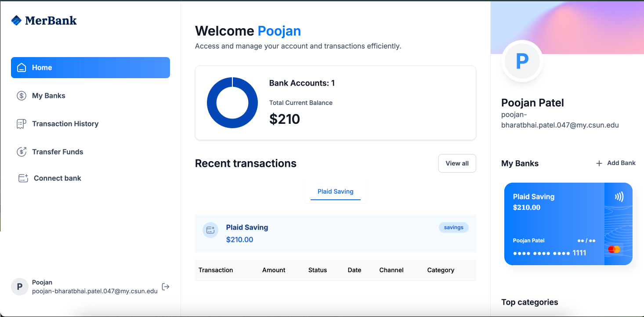Click the Mastercard logo on the Plaid Saving card
This screenshot has height=317, width=644.
click(x=615, y=249)
